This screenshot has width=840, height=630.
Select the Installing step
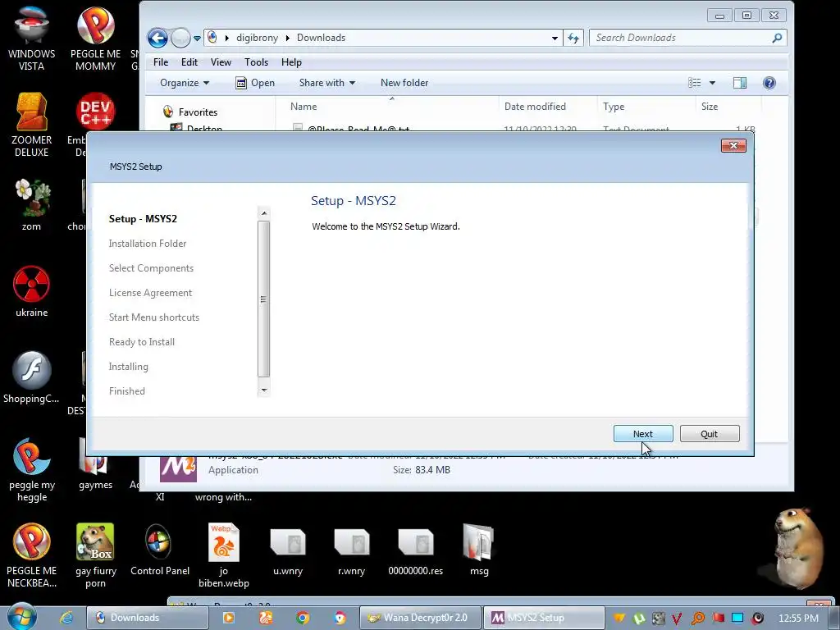(129, 367)
